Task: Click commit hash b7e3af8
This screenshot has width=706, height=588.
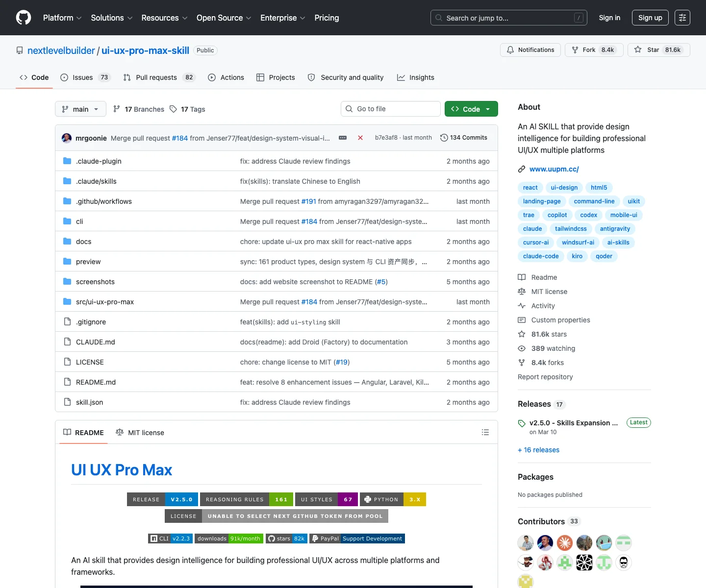Action: 386,138
